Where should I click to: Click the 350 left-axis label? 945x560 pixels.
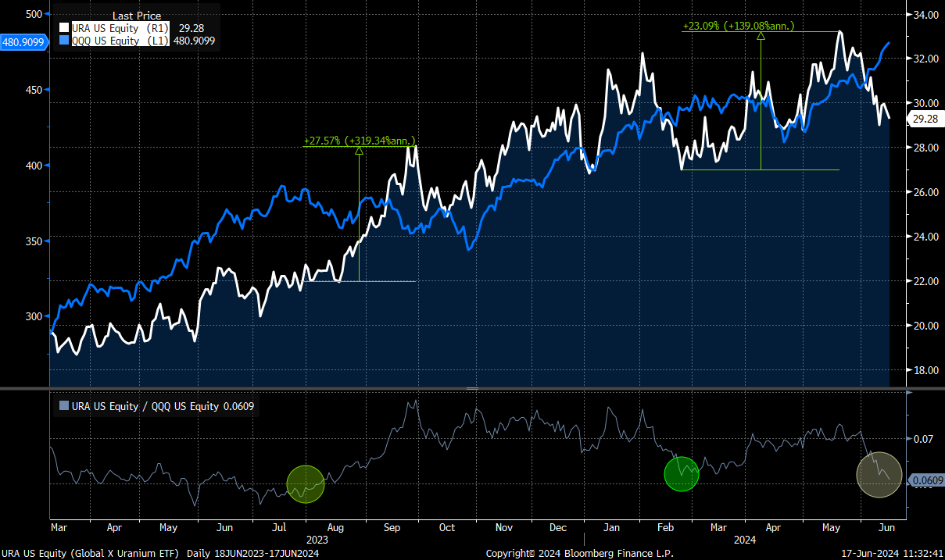tap(34, 241)
